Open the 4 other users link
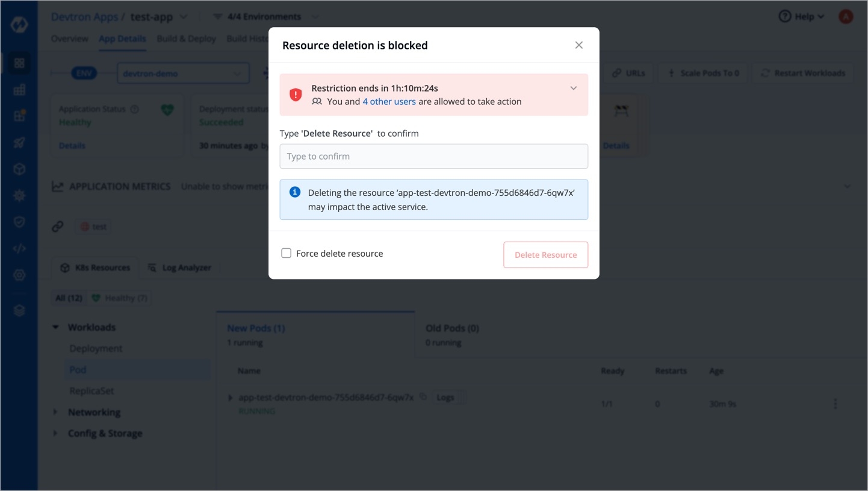The image size is (868, 491). 389,101
